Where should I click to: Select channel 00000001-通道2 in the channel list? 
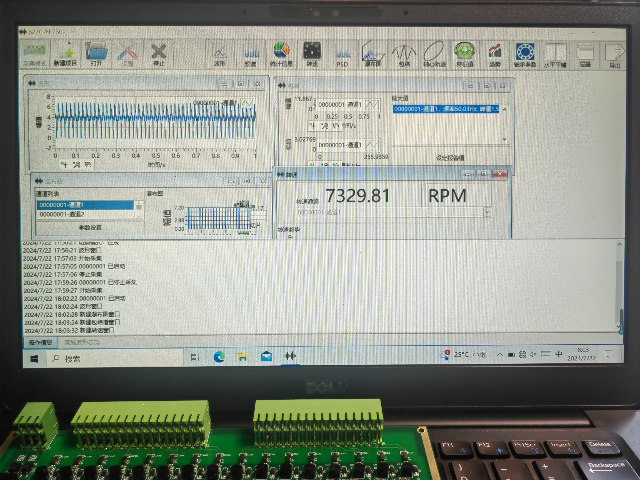point(85,214)
